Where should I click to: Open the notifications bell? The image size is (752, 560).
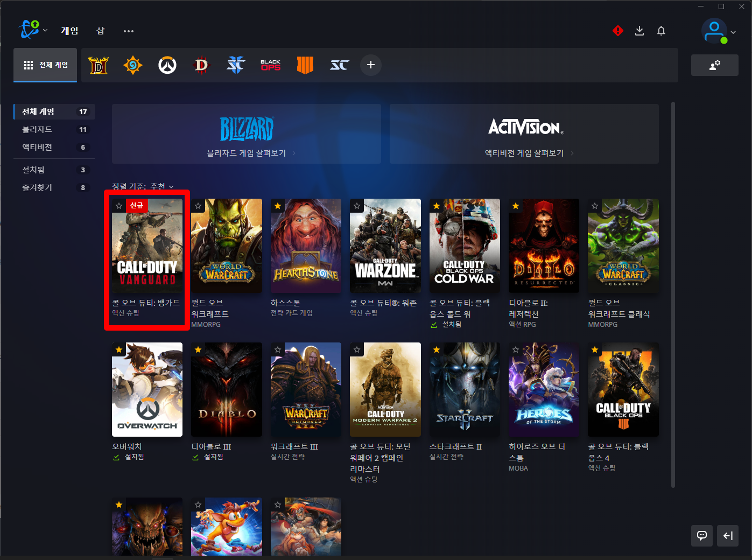pos(661,31)
